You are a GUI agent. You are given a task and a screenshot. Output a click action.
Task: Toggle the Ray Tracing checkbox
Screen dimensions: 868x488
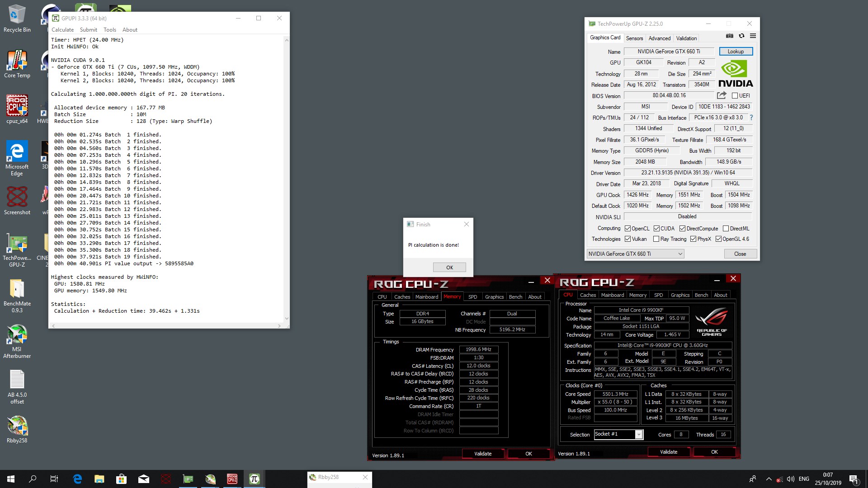656,239
